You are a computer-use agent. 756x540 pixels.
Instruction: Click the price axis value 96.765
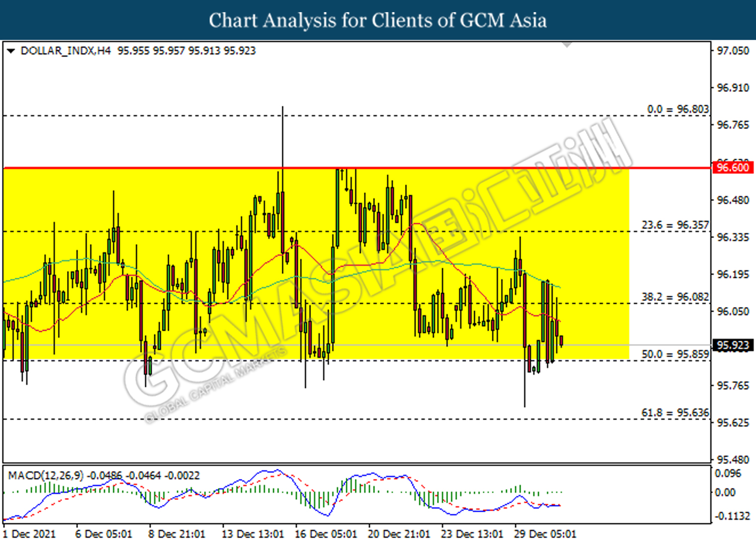pyautogui.click(x=733, y=125)
